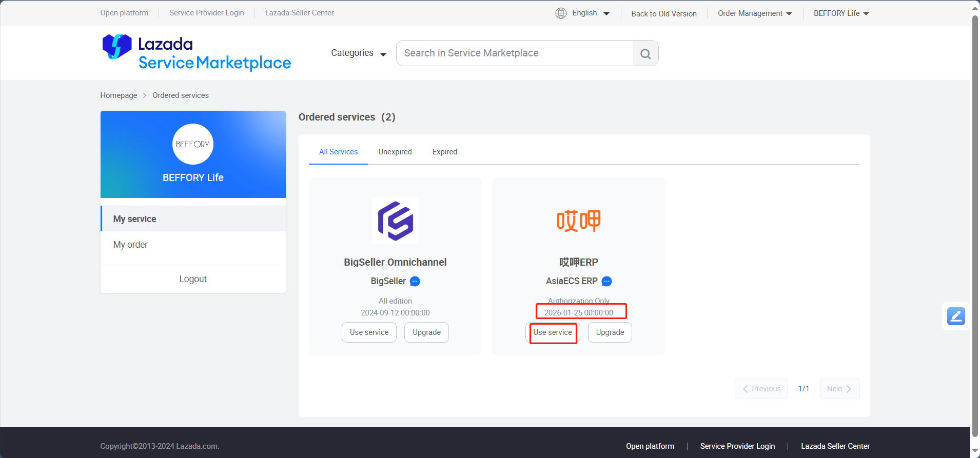This screenshot has width=980, height=458.
Task: Click the BigSeller provider name
Action: [388, 281]
